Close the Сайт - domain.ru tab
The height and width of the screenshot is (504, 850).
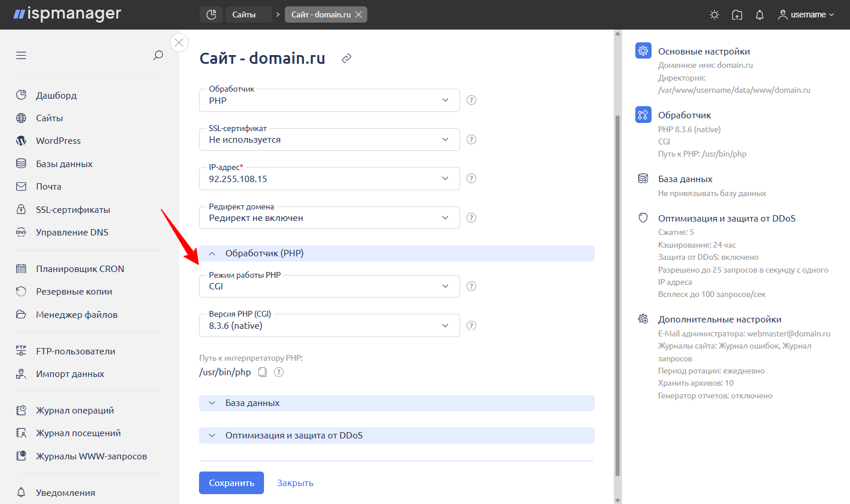[x=359, y=14]
